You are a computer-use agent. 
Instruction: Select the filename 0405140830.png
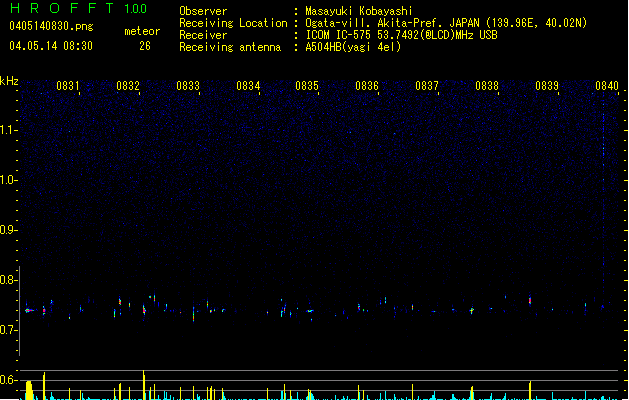click(51, 26)
